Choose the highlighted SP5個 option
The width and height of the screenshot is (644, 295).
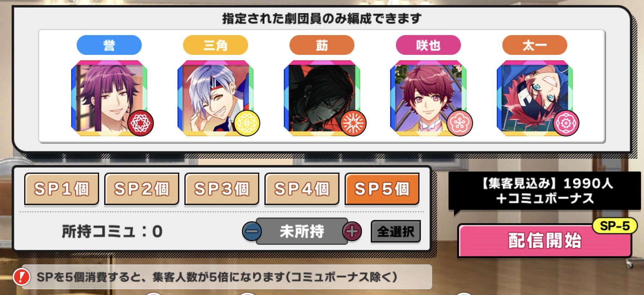pyautogui.click(x=382, y=188)
